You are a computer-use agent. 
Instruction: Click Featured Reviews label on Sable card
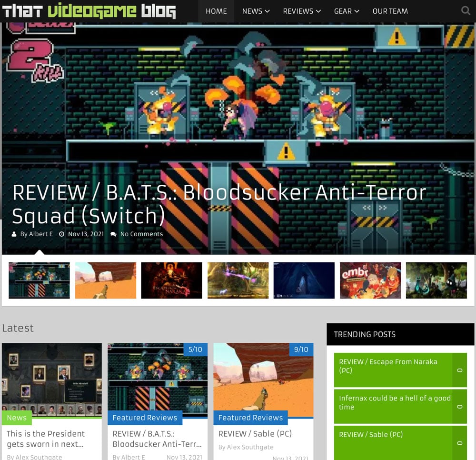(x=250, y=418)
